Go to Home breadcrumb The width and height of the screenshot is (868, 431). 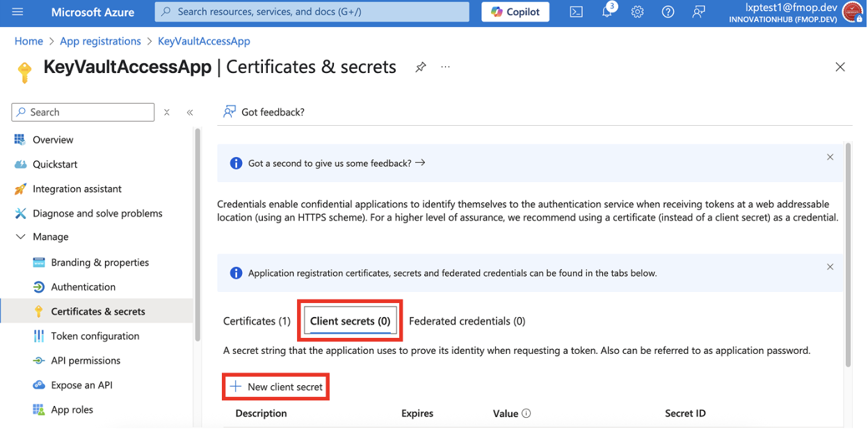[x=29, y=41]
